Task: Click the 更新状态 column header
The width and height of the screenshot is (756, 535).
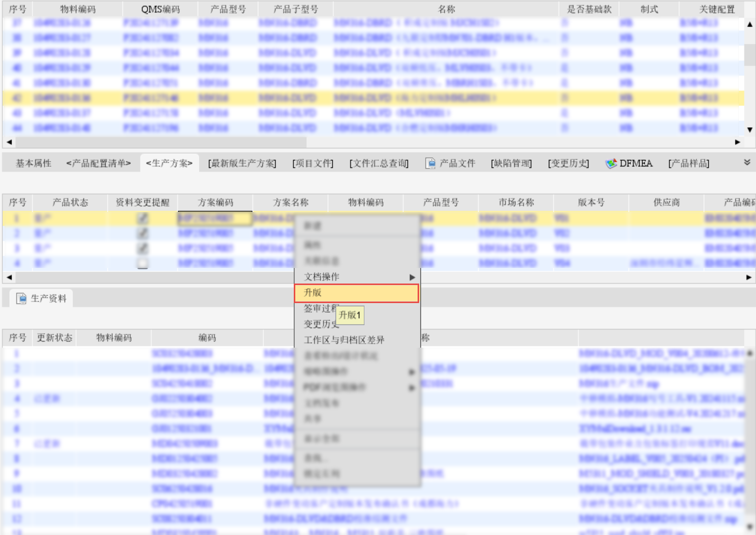Action: click(x=55, y=338)
